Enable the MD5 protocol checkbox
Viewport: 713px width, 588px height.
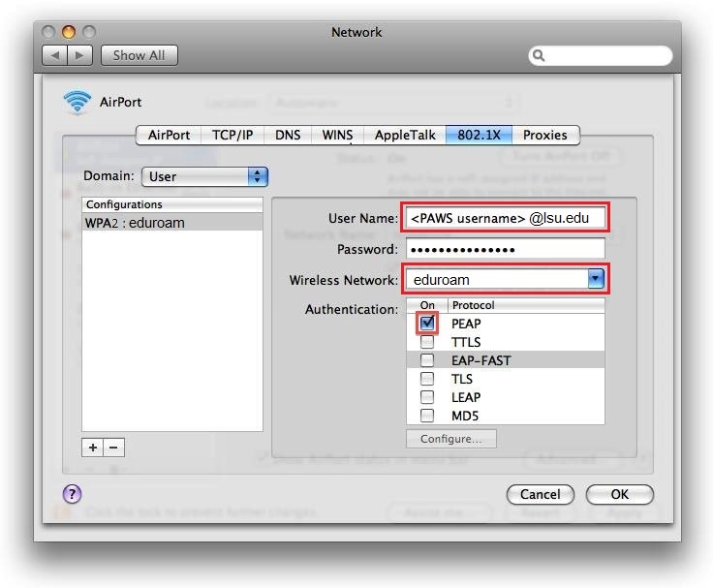click(x=427, y=416)
